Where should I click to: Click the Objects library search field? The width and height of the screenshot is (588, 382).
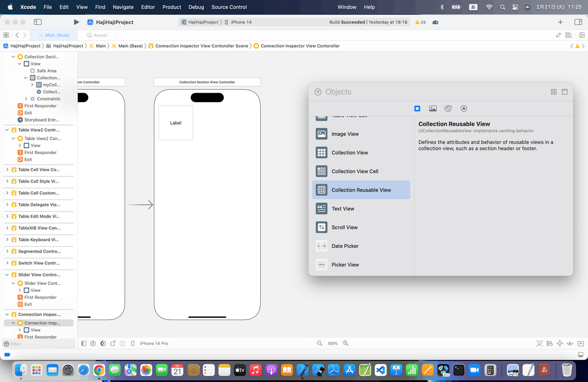431,92
